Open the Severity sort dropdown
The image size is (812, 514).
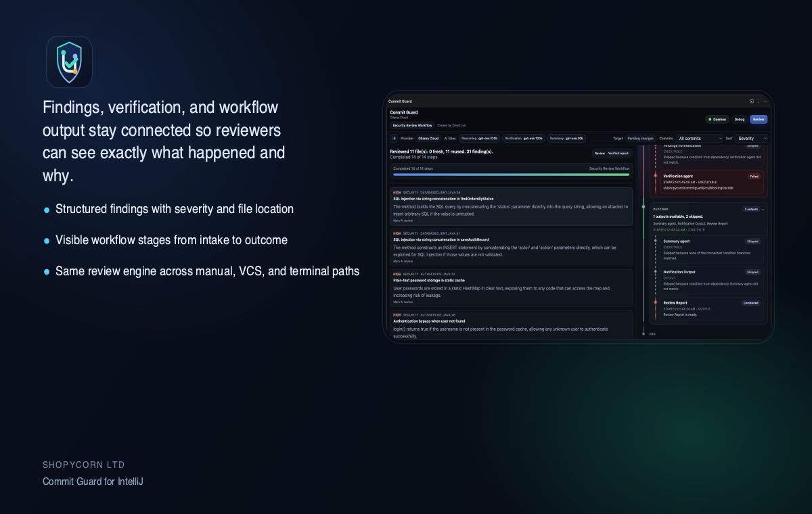750,139
